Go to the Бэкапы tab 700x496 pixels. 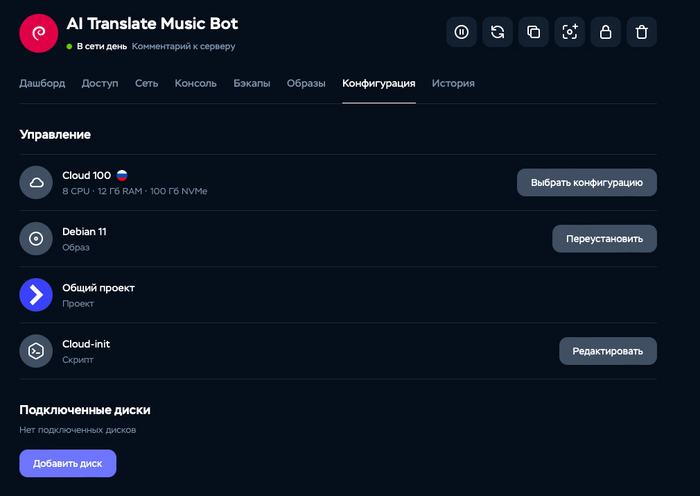click(251, 84)
